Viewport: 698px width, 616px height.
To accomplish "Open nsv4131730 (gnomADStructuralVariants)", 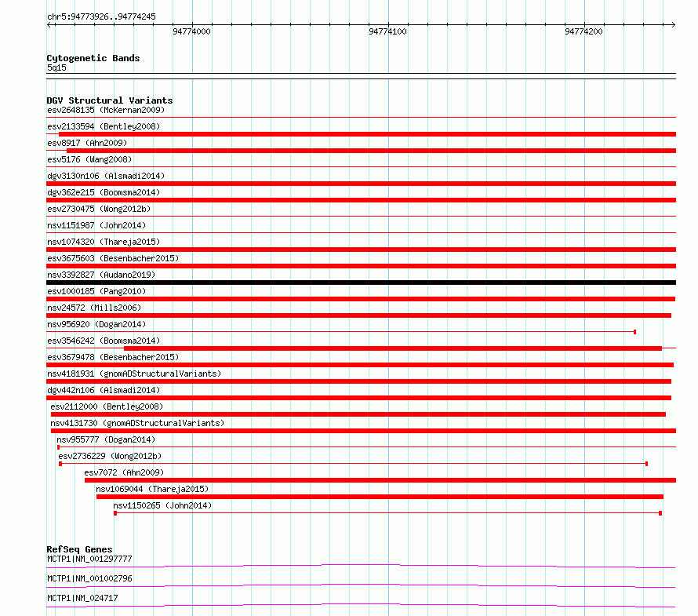I will (137, 423).
